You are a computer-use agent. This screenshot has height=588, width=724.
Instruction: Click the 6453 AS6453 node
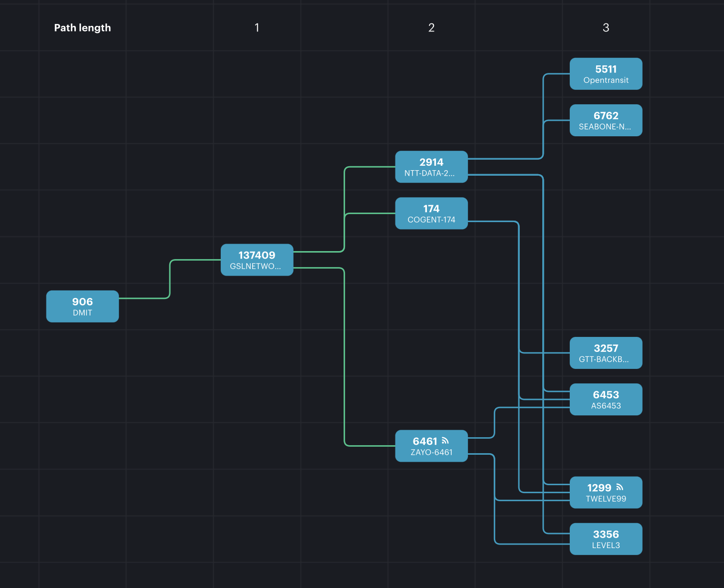606,399
